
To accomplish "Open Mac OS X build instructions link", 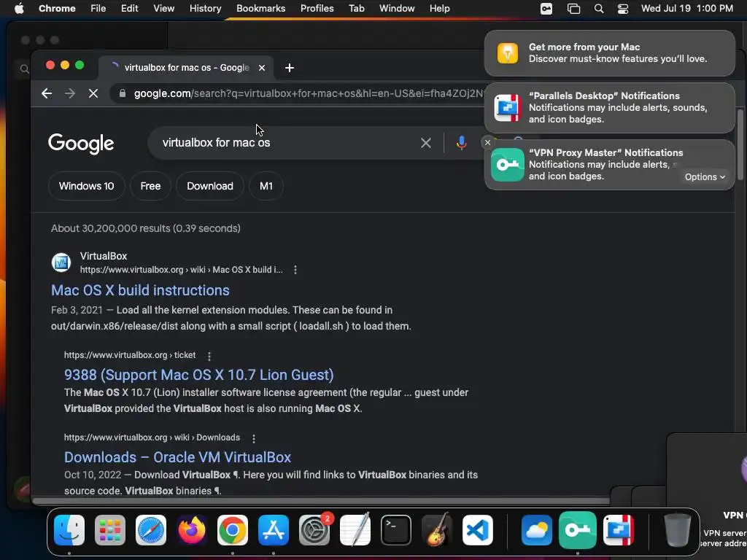I will coord(140,290).
